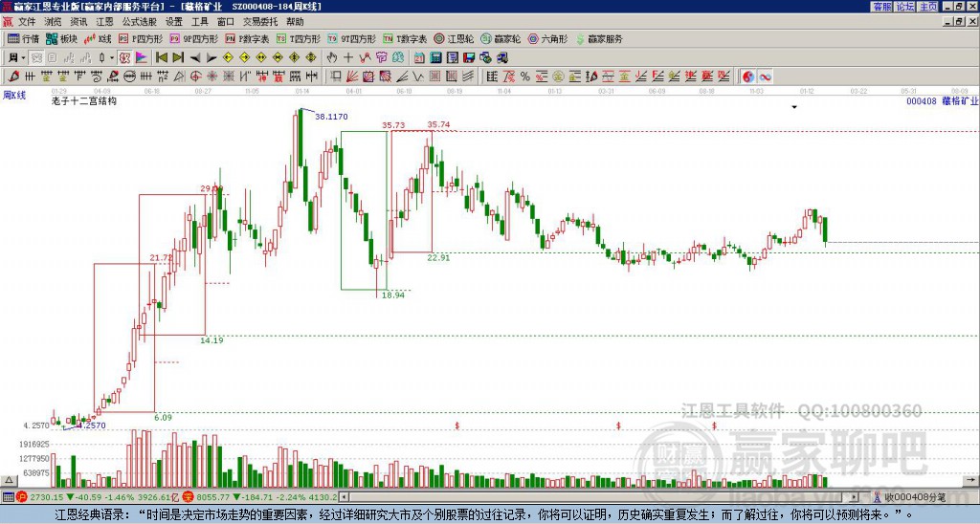This screenshot has width=980, height=524.
Task: Click the scrollbar left arrow
Action: (344, 497)
